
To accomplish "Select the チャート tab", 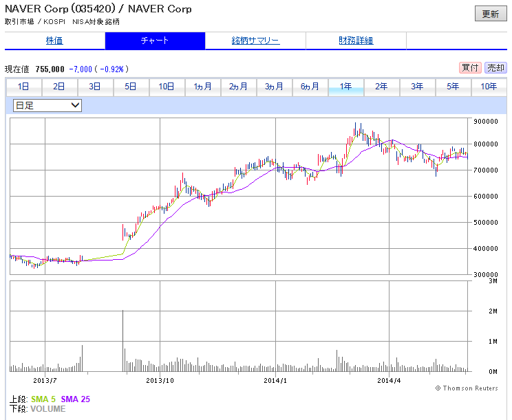I will pos(155,41).
